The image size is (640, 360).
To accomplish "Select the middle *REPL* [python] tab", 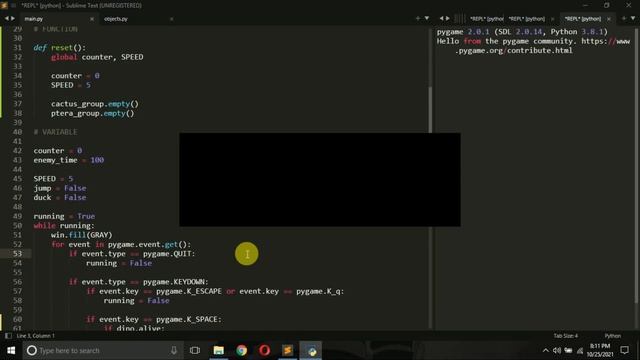I will tap(527, 19).
